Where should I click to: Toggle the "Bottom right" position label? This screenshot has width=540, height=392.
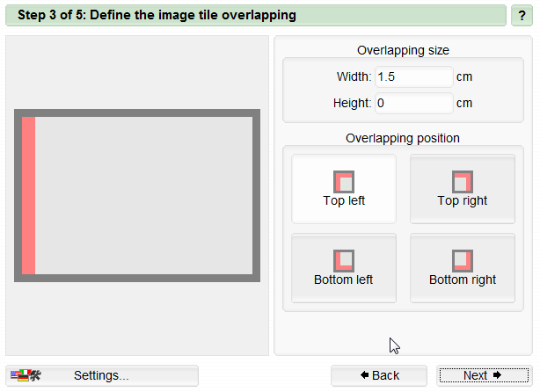point(463,279)
